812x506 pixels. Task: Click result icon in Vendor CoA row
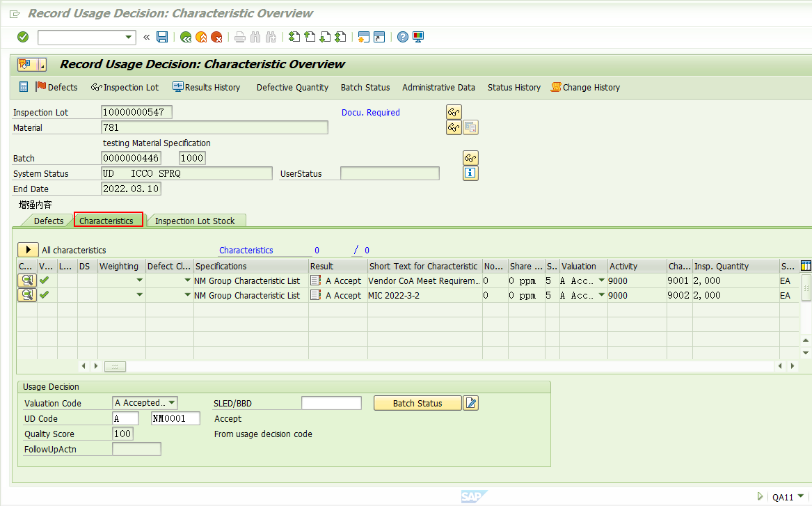tap(315, 280)
